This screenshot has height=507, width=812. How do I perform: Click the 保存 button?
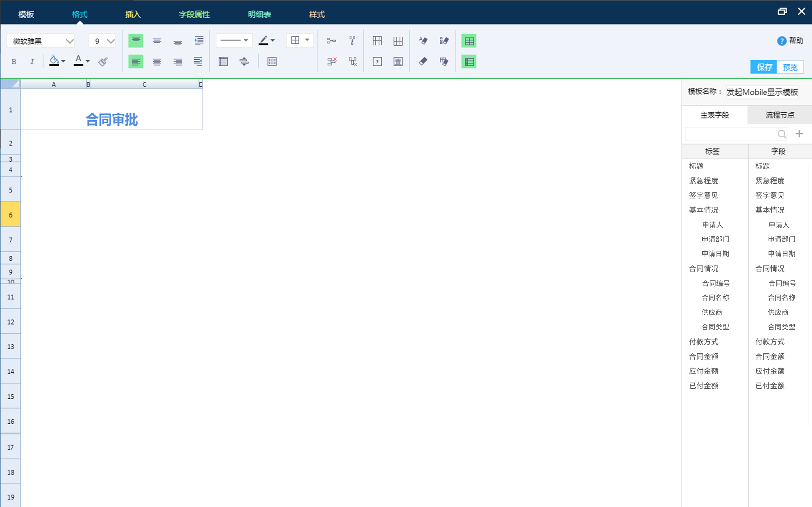click(764, 67)
